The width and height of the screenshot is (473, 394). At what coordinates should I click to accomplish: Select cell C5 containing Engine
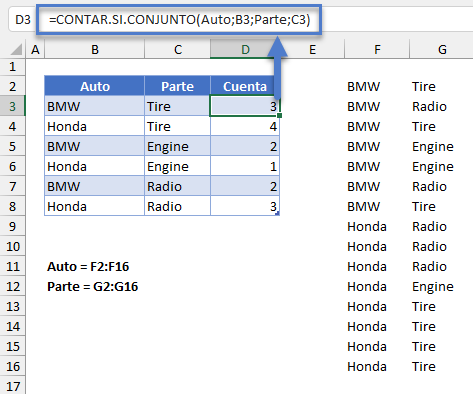click(177, 146)
